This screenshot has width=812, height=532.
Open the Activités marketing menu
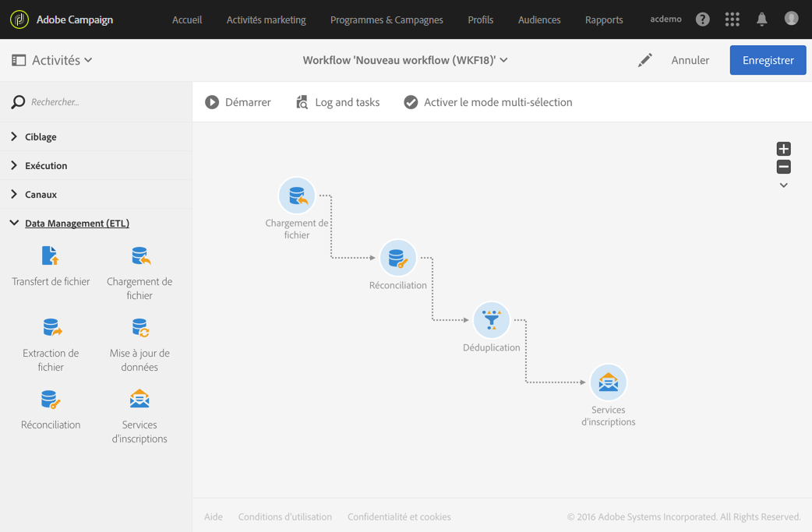[x=266, y=19]
